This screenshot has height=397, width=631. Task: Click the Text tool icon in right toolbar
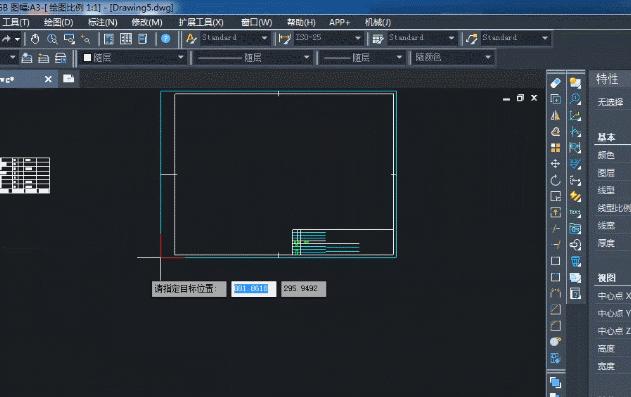pos(575,212)
